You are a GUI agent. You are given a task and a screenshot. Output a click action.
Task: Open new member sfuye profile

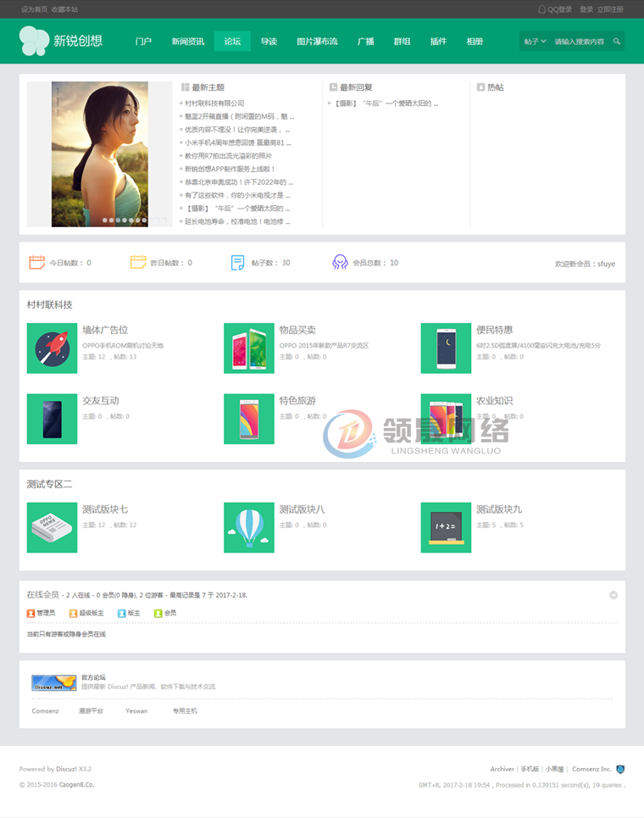click(x=606, y=264)
